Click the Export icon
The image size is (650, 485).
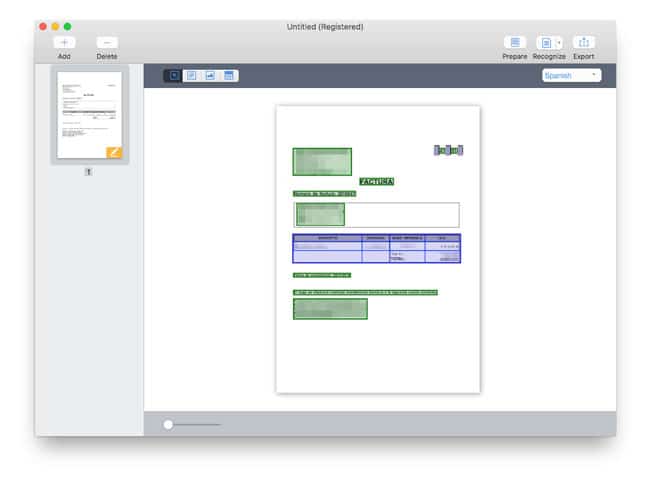click(584, 43)
